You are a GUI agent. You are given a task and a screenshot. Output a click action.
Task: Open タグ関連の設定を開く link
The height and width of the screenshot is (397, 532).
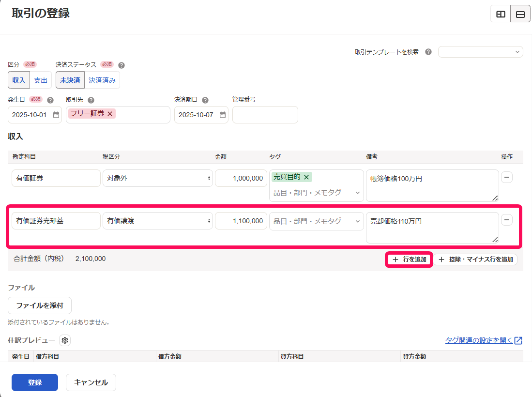(x=479, y=340)
